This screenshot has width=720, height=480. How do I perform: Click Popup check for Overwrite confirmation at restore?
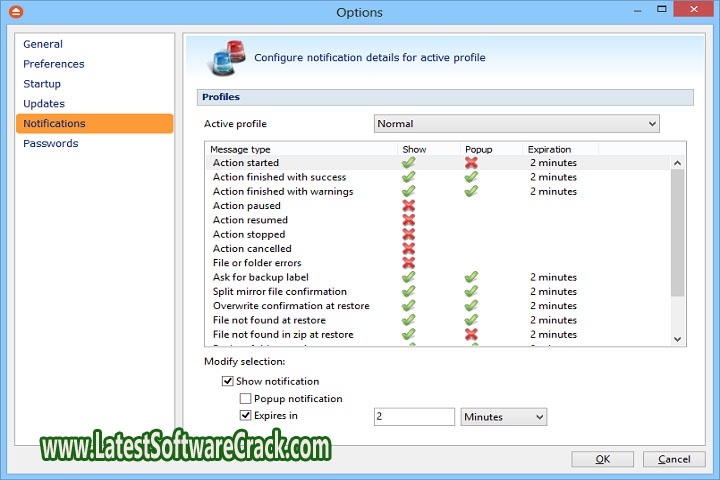click(471, 305)
